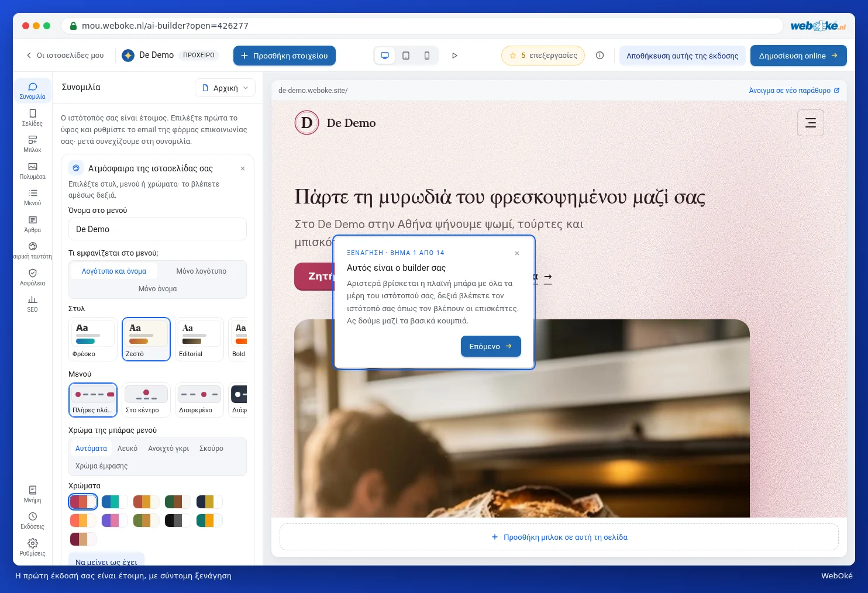Click the info circle icon
This screenshot has height=593, width=868.
[x=600, y=56]
